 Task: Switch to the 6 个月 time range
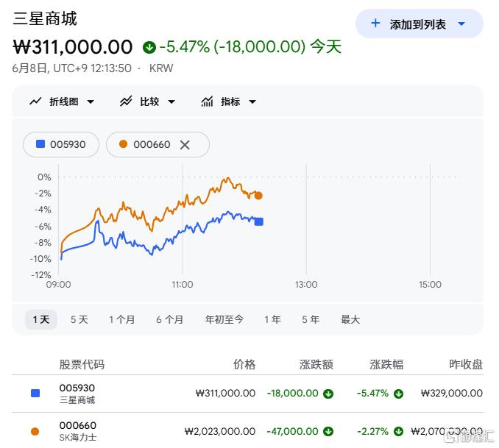click(169, 319)
